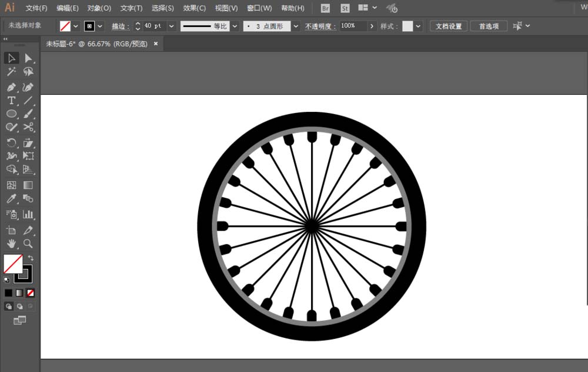The image size is (588, 372).
Task: Open the 文字(T) menu
Action: coord(131,8)
